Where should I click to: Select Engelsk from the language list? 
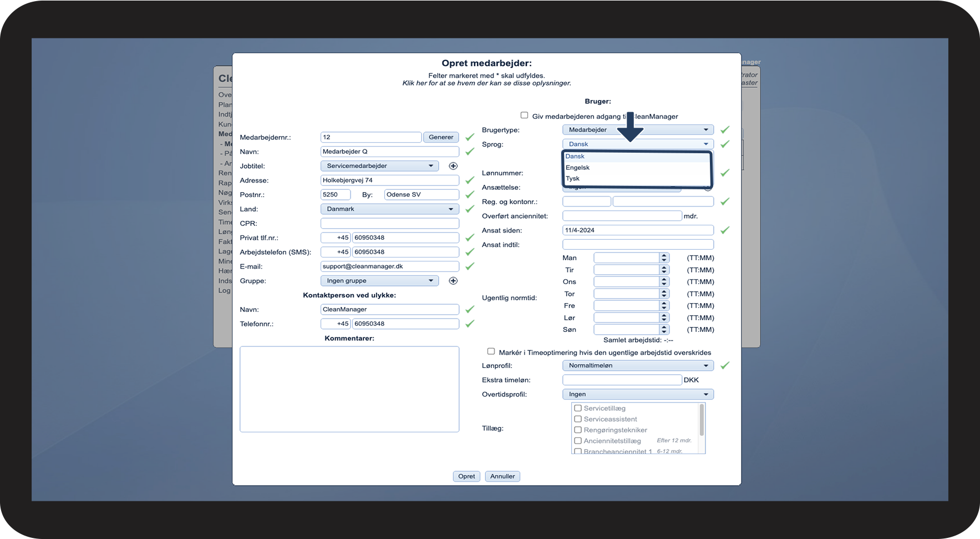pos(578,168)
